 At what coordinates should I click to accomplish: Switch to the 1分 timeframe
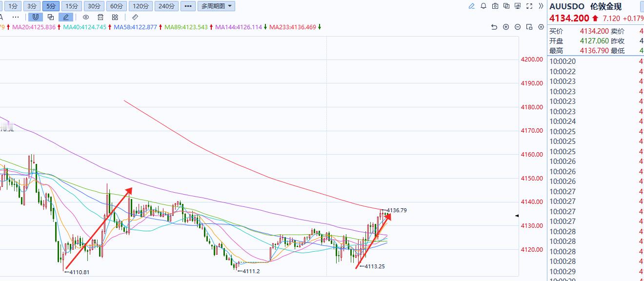pos(13,6)
